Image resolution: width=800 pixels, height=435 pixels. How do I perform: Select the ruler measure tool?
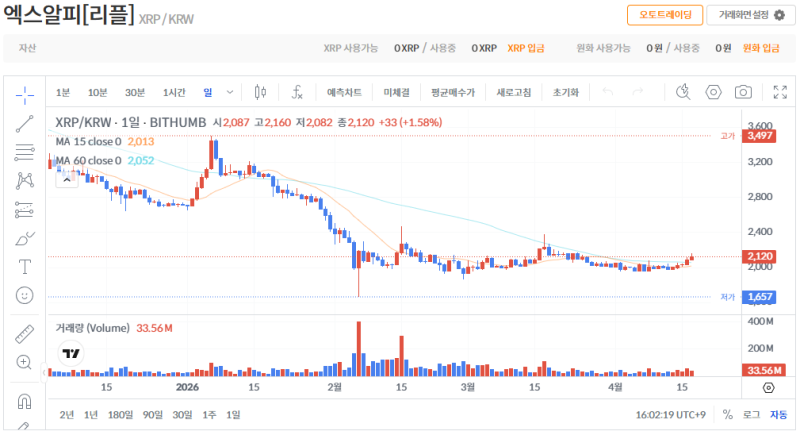tap(24, 334)
